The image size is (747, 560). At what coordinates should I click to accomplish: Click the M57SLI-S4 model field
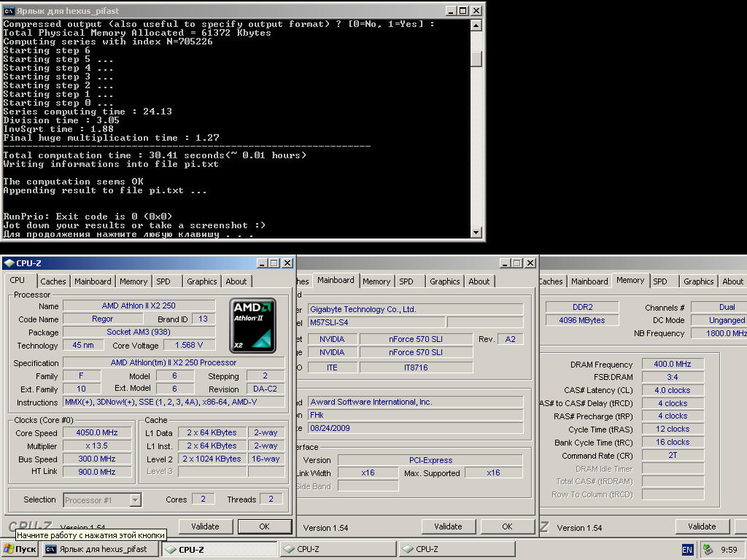click(x=376, y=322)
